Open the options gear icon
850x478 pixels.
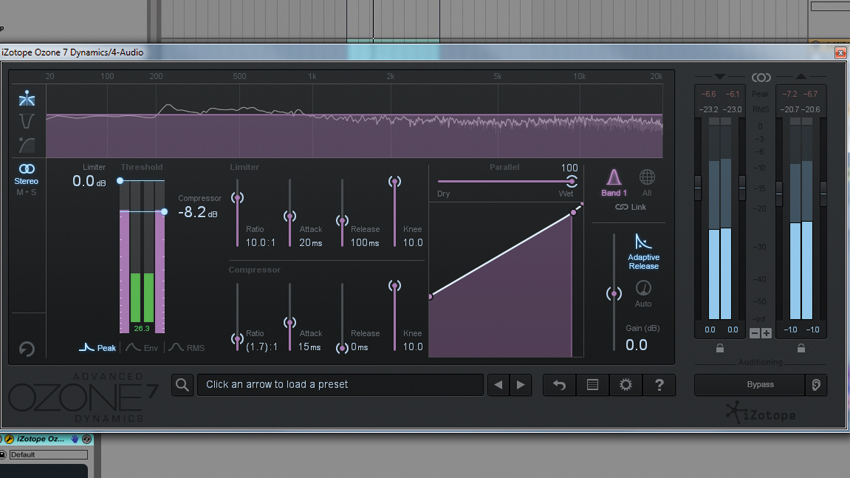pos(626,385)
